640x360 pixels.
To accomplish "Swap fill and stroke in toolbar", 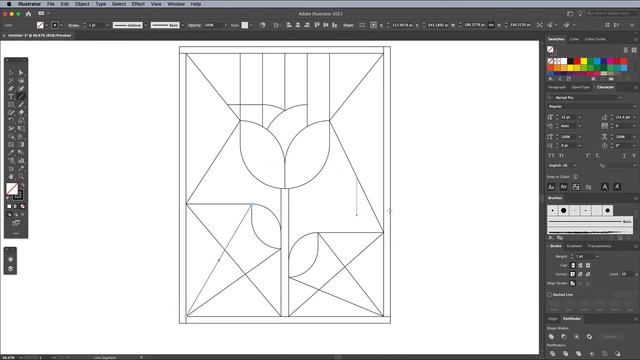I will pyautogui.click(x=22, y=185).
